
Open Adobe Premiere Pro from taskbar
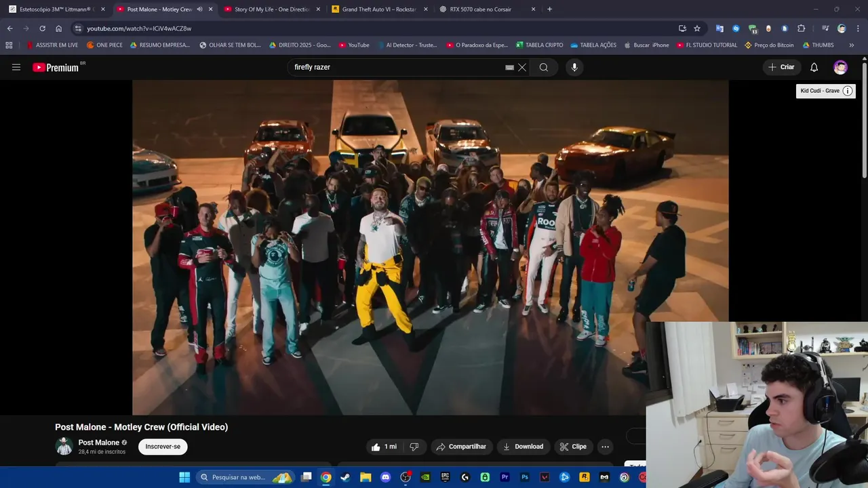505,477
